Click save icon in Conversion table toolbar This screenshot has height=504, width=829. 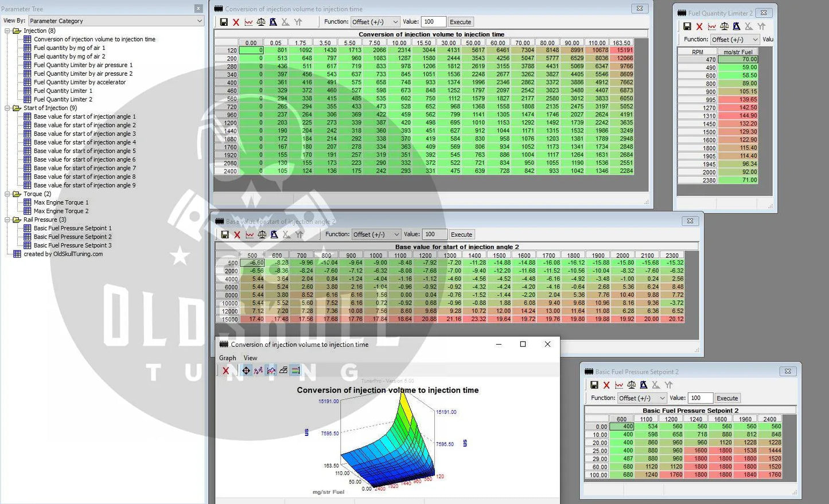coord(224,22)
